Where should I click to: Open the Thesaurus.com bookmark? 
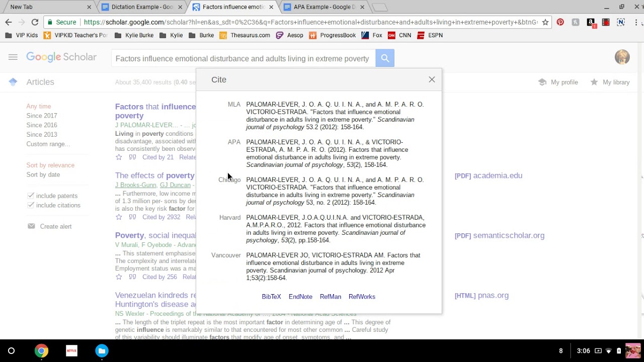pyautogui.click(x=245, y=35)
